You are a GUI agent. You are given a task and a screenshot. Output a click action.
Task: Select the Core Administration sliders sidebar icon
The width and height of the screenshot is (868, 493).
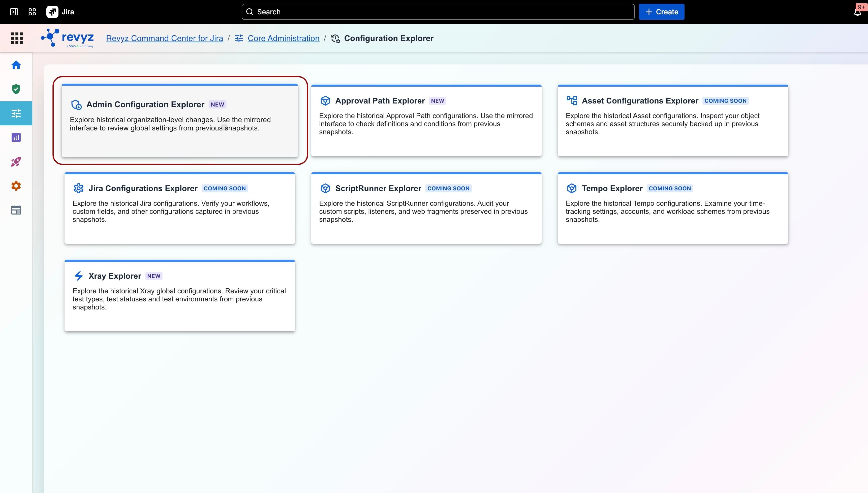pyautogui.click(x=16, y=113)
